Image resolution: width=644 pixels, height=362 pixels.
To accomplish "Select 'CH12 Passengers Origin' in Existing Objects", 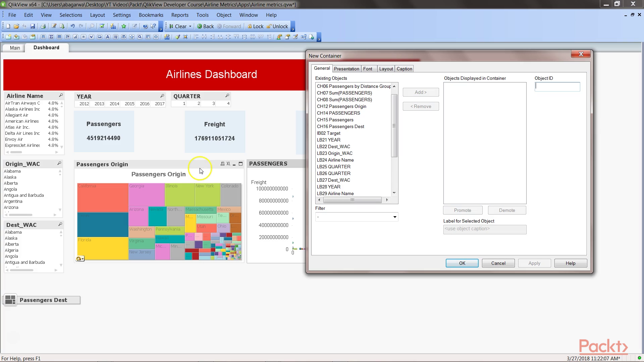I will tap(353, 106).
